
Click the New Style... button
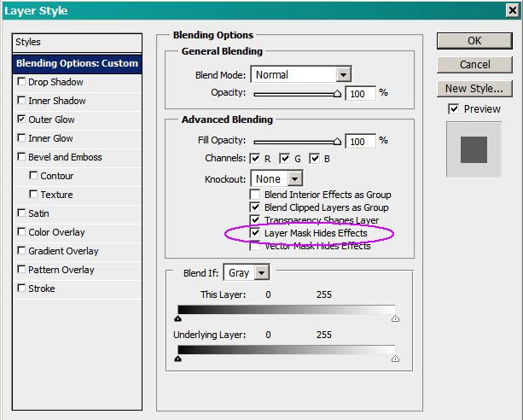click(x=474, y=89)
